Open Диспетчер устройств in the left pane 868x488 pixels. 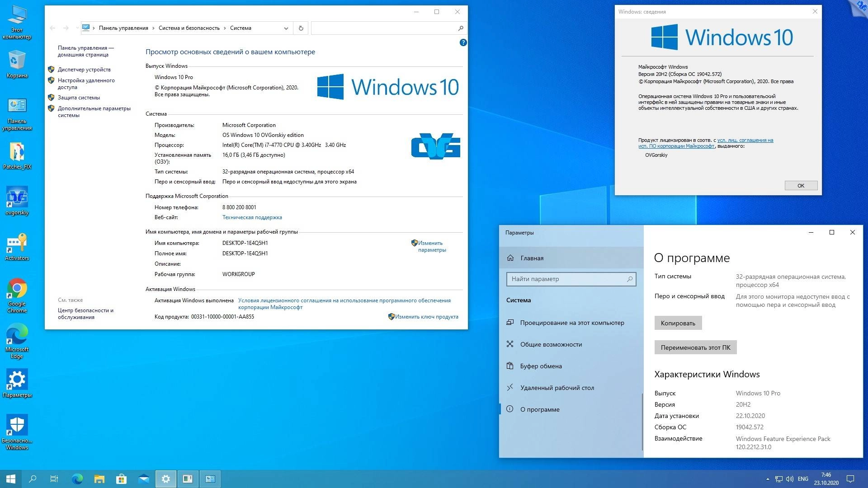click(84, 70)
